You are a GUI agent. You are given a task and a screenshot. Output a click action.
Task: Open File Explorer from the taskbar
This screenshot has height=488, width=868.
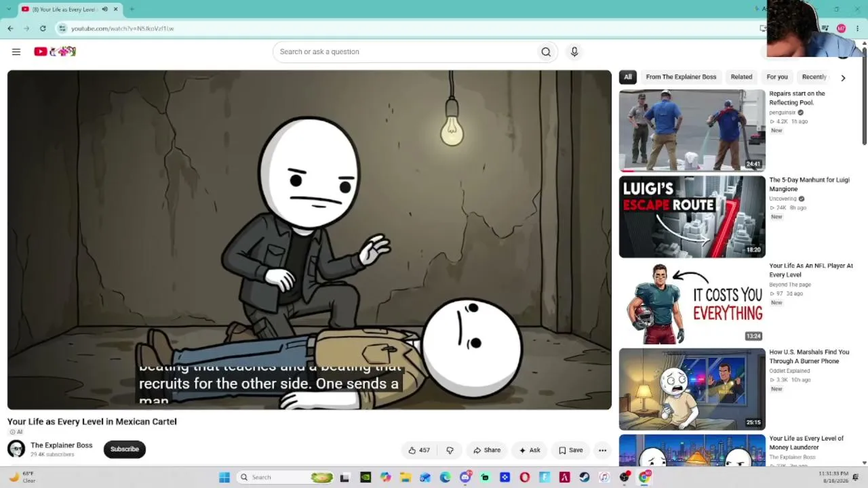(406, 477)
